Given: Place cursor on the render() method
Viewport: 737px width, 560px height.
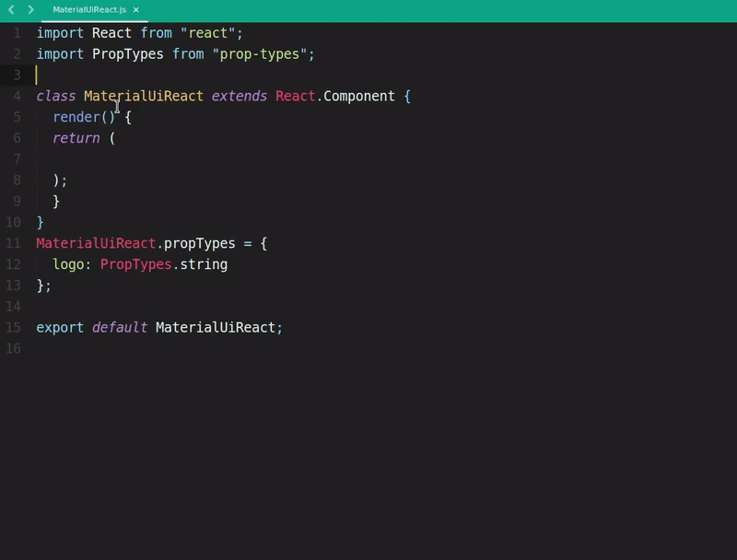Looking at the screenshot, I should (84, 117).
